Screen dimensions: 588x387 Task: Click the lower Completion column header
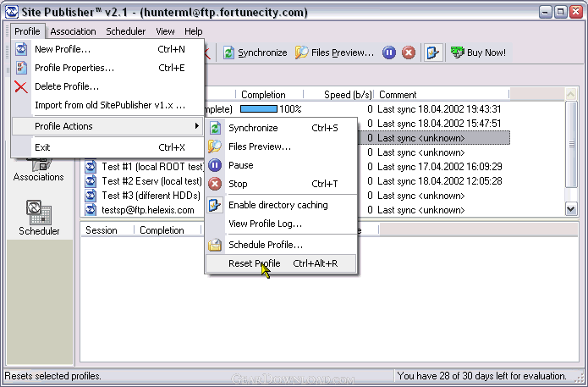[x=168, y=230]
